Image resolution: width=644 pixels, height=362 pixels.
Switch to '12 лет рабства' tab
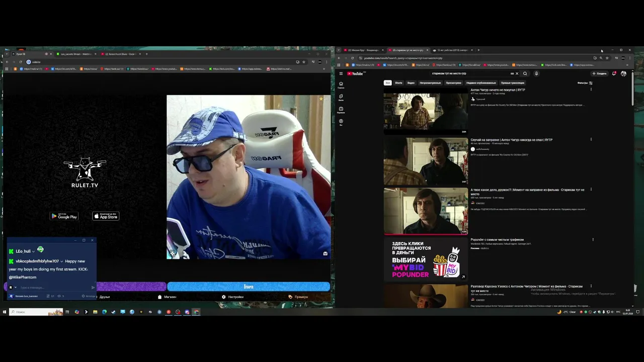pos(452,50)
